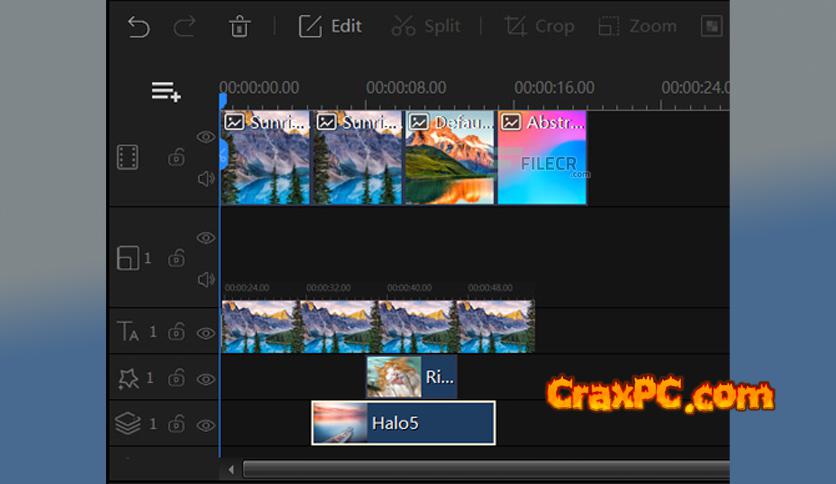Click the picture-in-picture track icon
The height and width of the screenshot is (484, 836).
[x=128, y=258]
